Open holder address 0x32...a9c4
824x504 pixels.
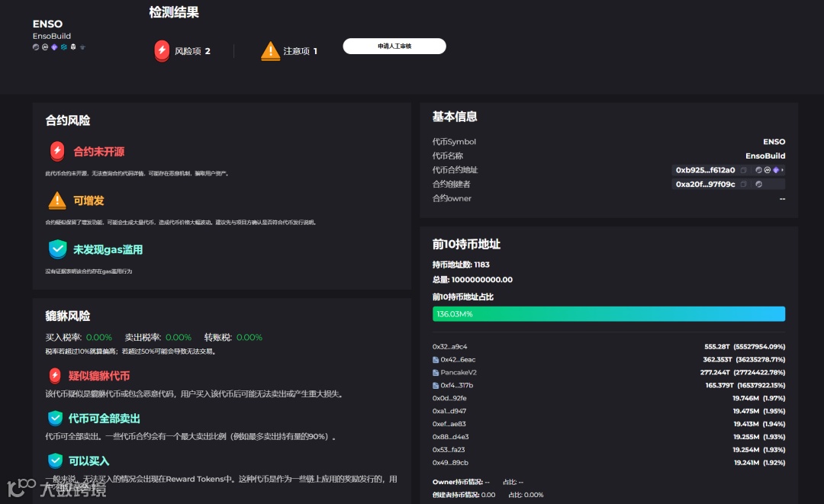[x=450, y=346]
